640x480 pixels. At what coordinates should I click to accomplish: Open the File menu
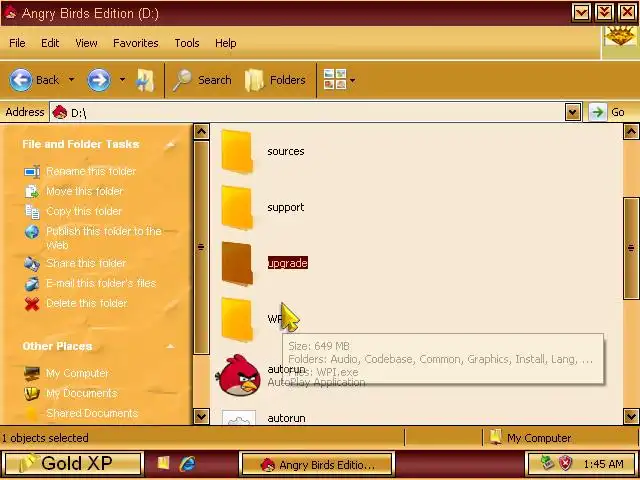click(17, 43)
